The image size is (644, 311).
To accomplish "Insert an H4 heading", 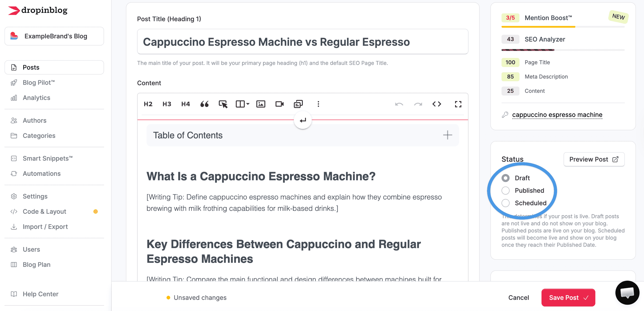I will [x=185, y=104].
